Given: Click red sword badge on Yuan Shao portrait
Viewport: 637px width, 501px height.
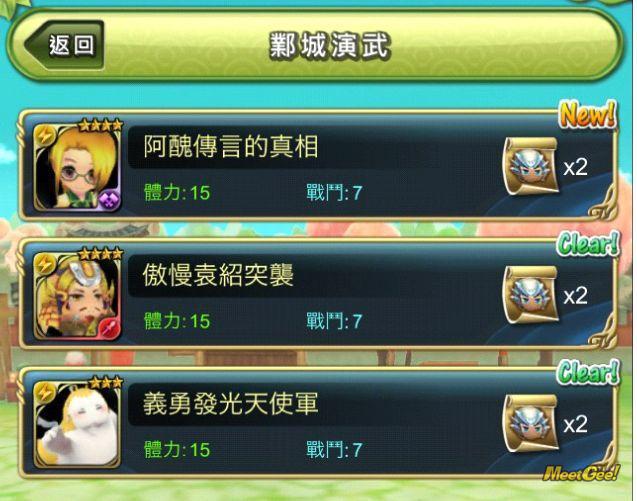Looking at the screenshot, I should click(110, 329).
